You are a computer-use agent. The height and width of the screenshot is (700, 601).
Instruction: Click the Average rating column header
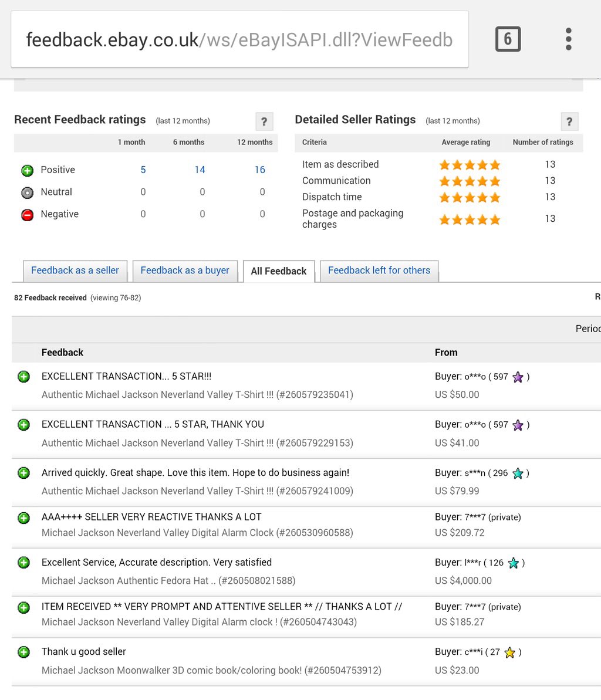tap(465, 143)
